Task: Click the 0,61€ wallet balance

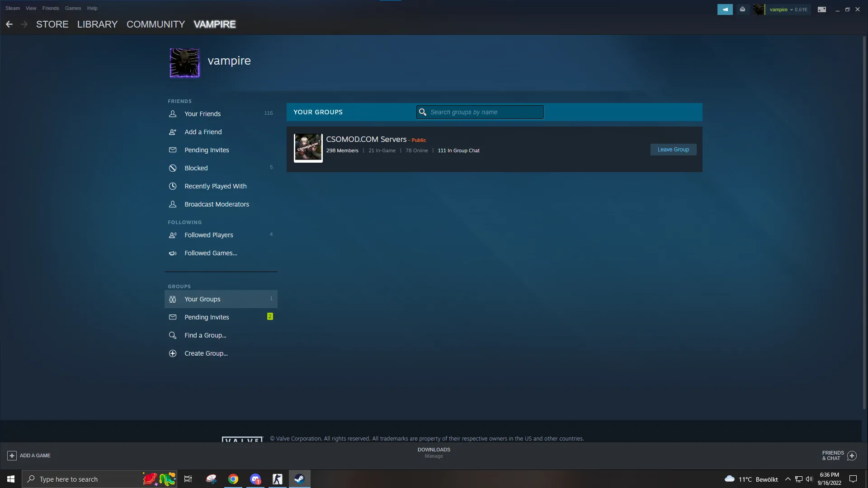Action: click(x=801, y=9)
